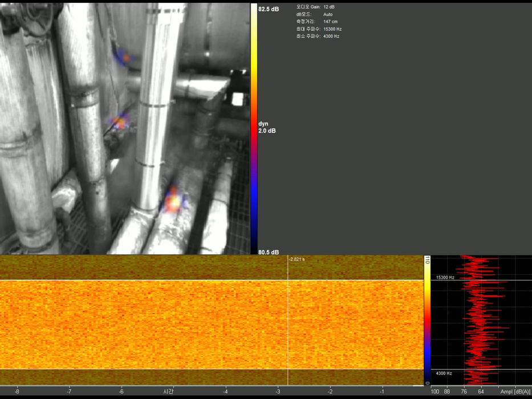This screenshot has width=532, height=399.
Task: Click the 최소 주파수 4300 Hz value
Action: pos(331,36)
